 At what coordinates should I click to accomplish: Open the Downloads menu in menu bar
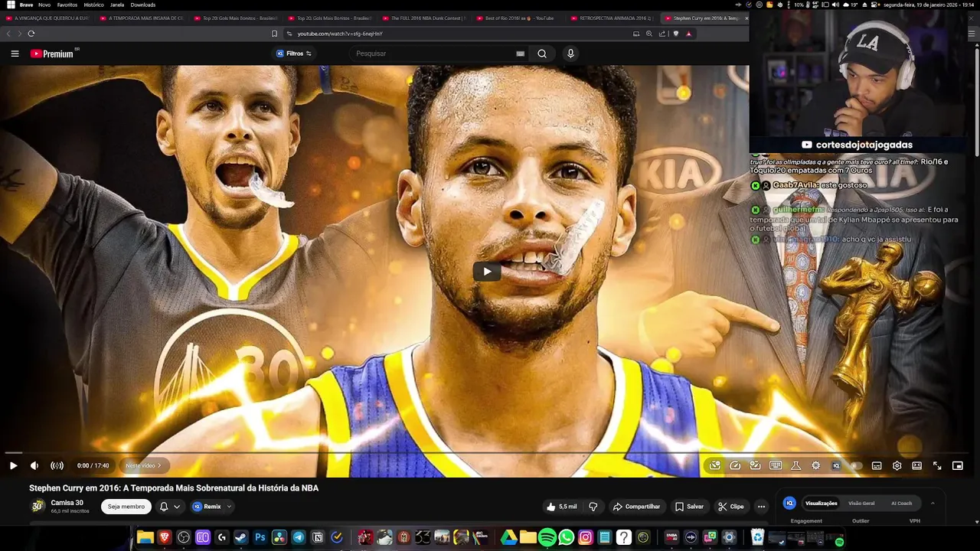tap(143, 5)
